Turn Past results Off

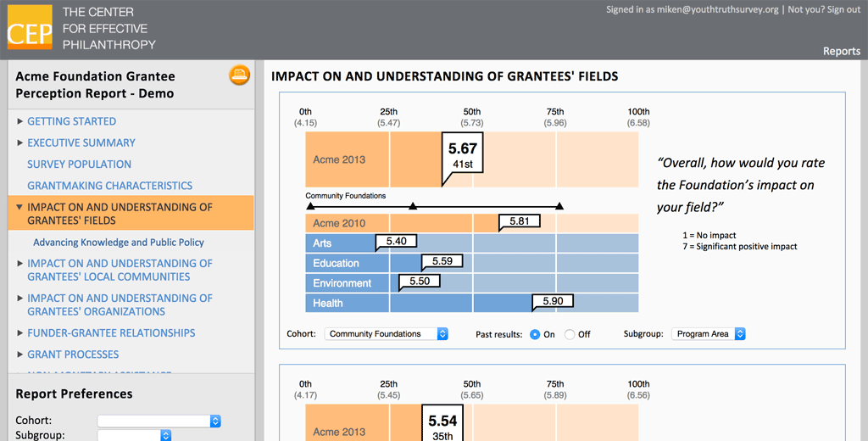(570, 335)
